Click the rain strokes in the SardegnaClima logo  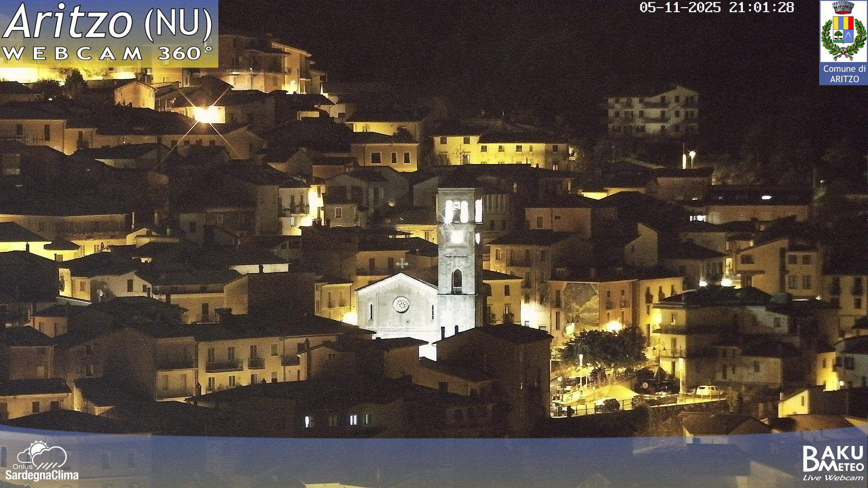47,466
